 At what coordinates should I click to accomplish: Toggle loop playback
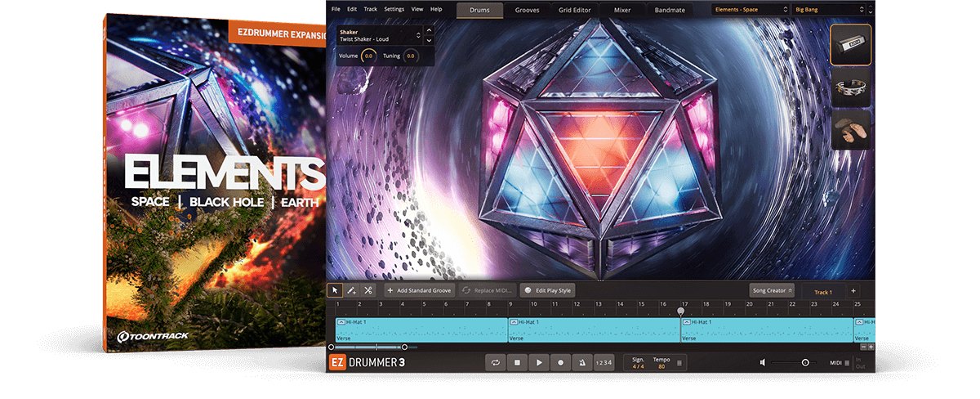496,362
